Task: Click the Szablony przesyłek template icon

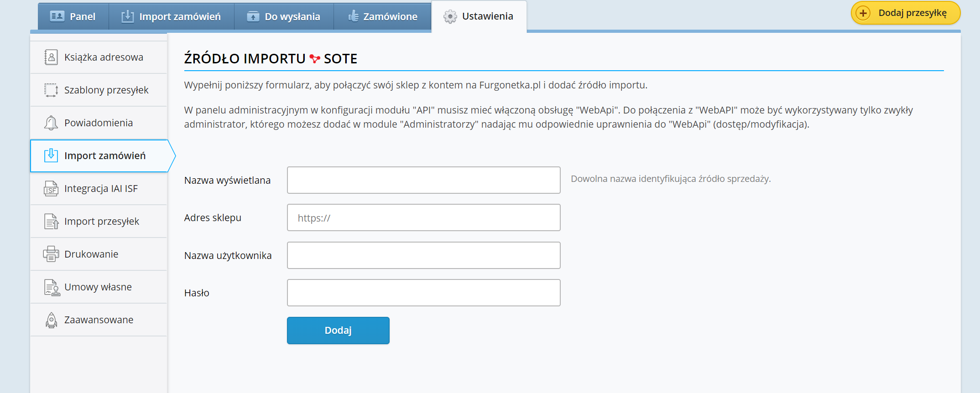Action: click(x=51, y=90)
